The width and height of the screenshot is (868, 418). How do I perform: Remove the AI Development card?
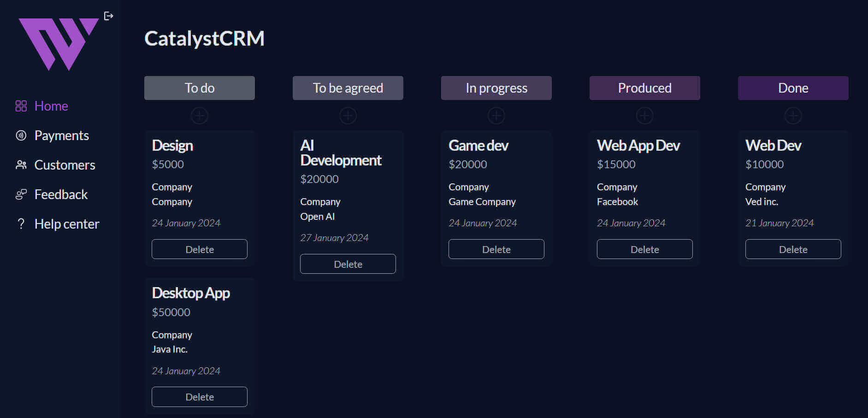(348, 264)
